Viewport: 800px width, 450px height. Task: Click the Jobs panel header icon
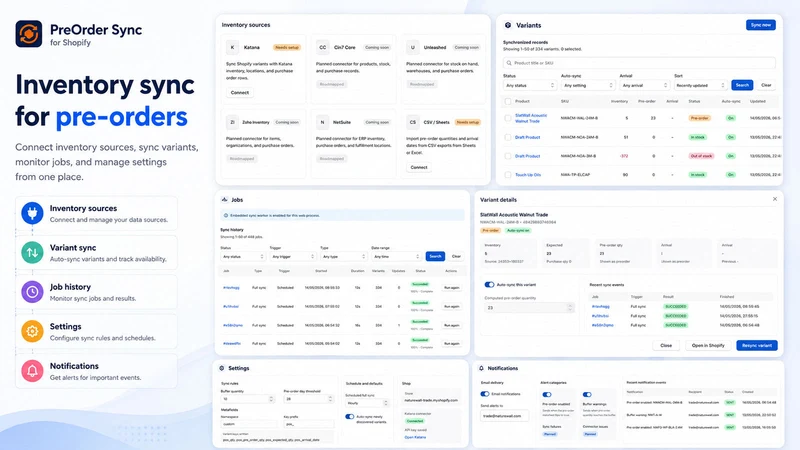pos(224,199)
